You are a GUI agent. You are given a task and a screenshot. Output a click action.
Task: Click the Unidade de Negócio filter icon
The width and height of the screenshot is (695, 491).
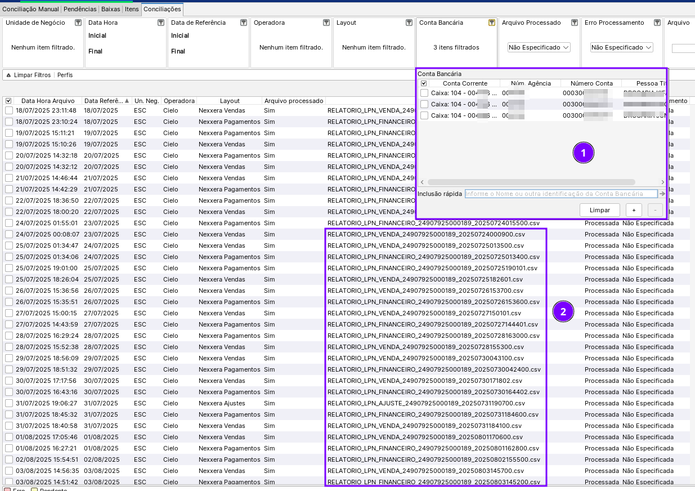[x=78, y=22]
